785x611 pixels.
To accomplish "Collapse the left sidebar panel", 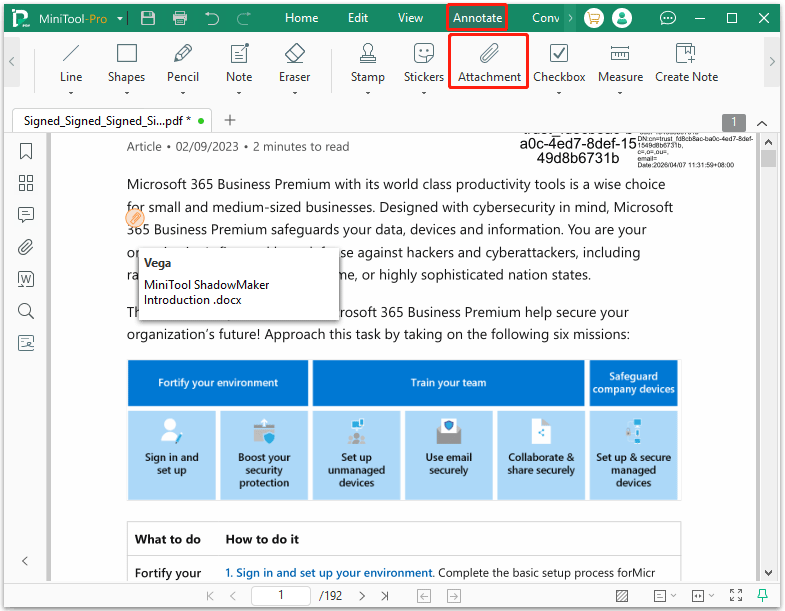I will pyautogui.click(x=25, y=561).
